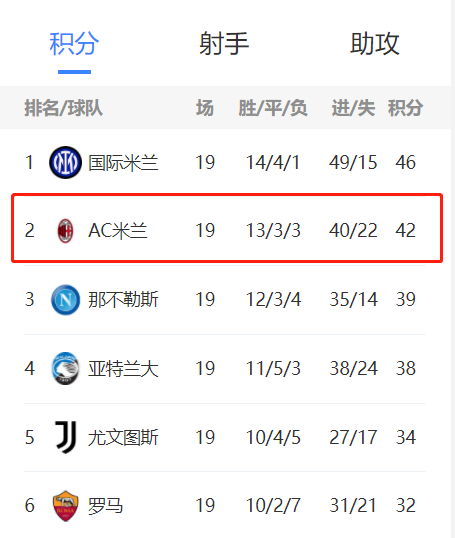Click the 进/失 column header

(x=353, y=108)
